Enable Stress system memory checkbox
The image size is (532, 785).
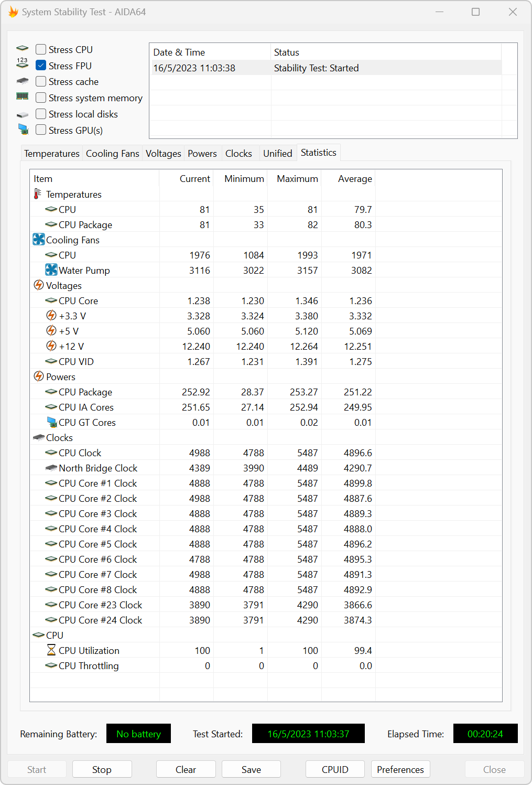click(x=41, y=98)
